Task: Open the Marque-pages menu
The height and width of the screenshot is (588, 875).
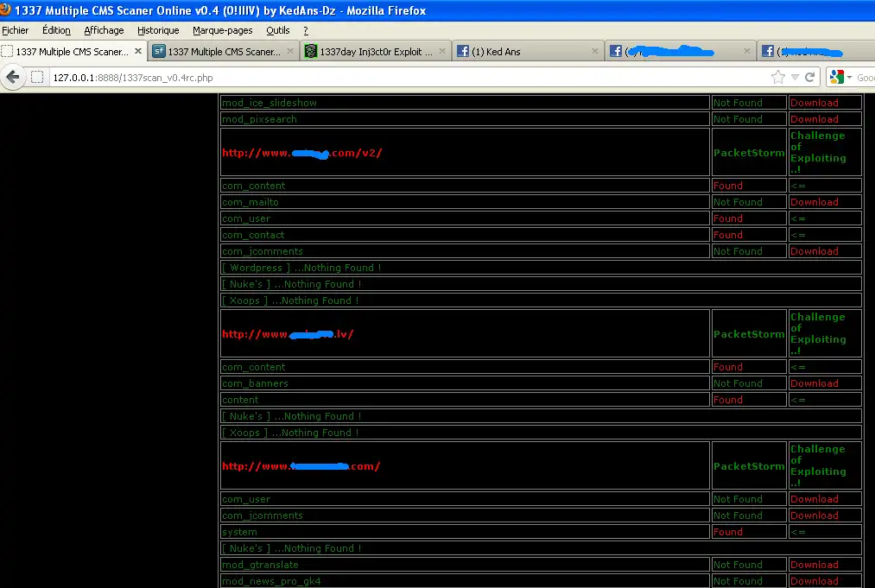Action: click(x=223, y=31)
